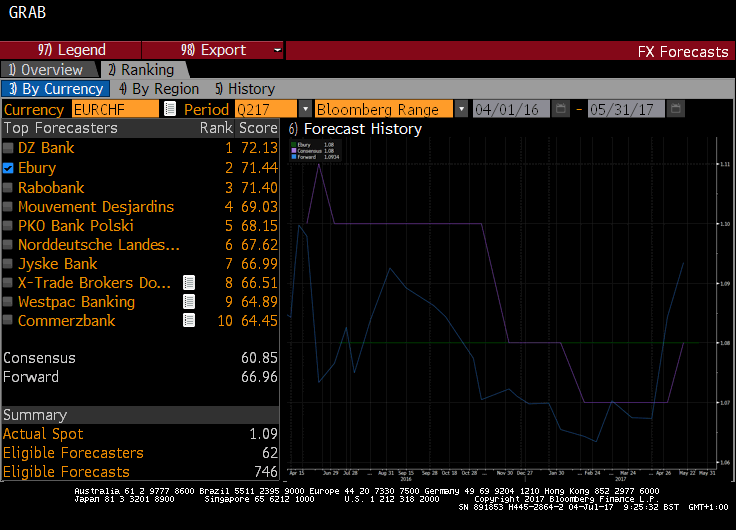Image resolution: width=736 pixels, height=530 pixels.
Task: Tick the Norddeutsche Landes checkbox
Action: 8,245
